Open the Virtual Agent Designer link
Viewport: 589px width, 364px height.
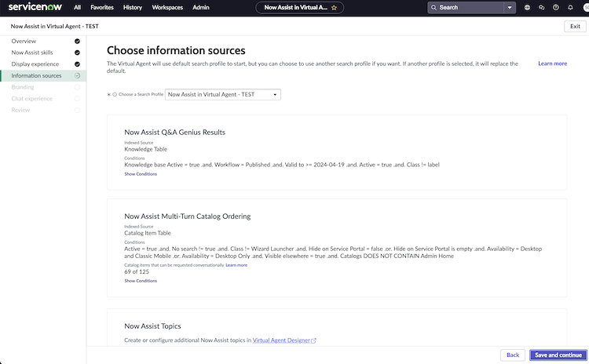click(x=281, y=340)
